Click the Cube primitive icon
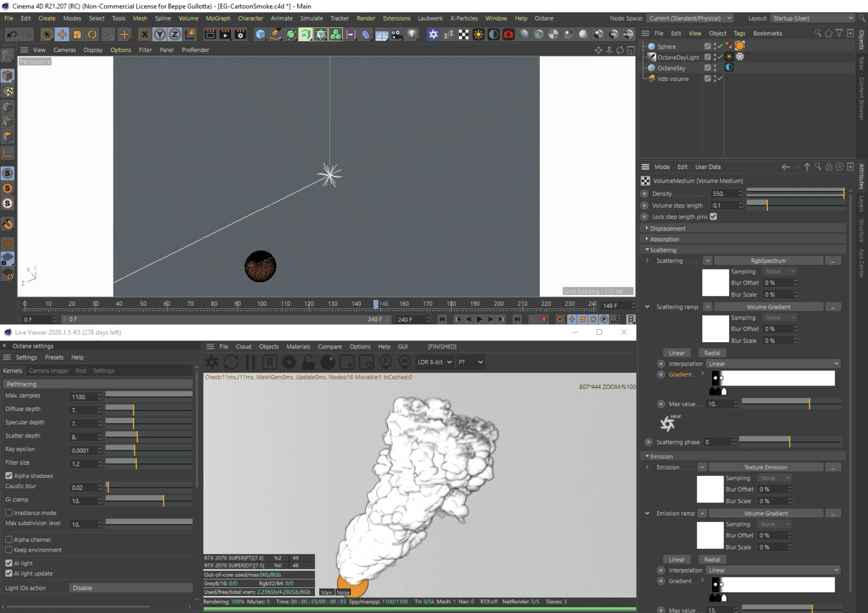This screenshot has height=613, width=868. coord(260,34)
